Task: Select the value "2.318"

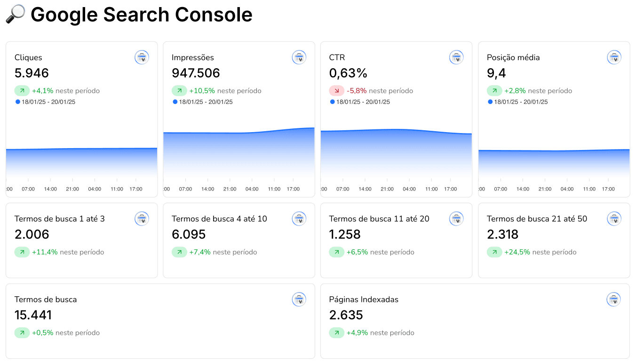Action: coord(502,235)
